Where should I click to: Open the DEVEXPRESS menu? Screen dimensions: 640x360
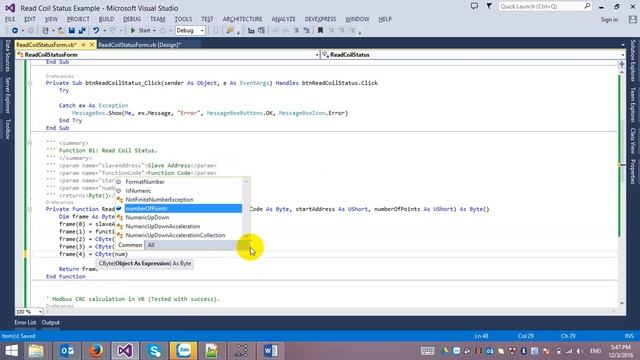click(320, 19)
